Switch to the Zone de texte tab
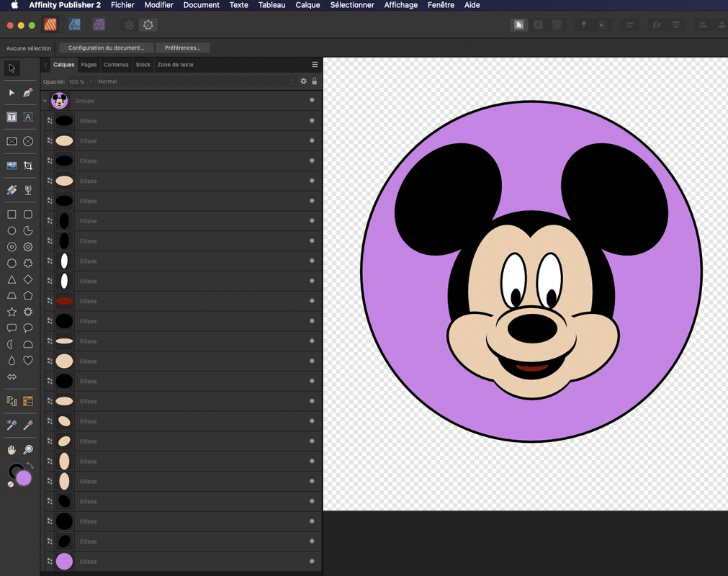This screenshot has width=728, height=576. [175, 65]
